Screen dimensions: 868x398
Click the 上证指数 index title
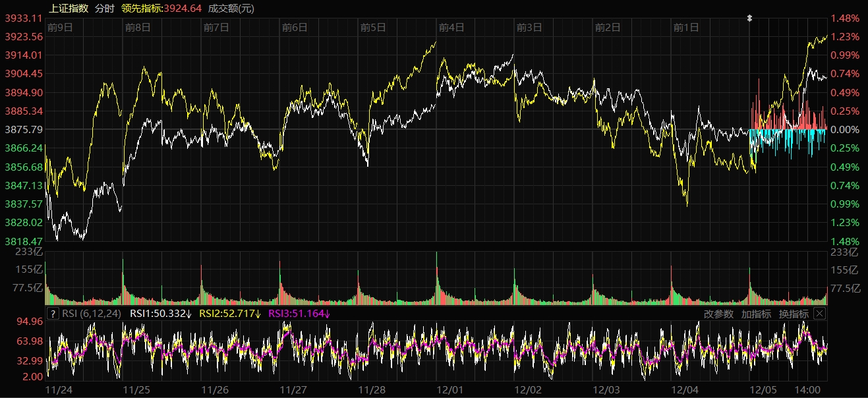69,9
